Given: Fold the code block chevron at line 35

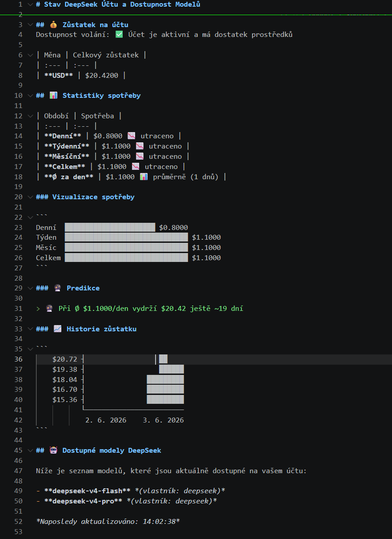Looking at the screenshot, I should click(30, 349).
